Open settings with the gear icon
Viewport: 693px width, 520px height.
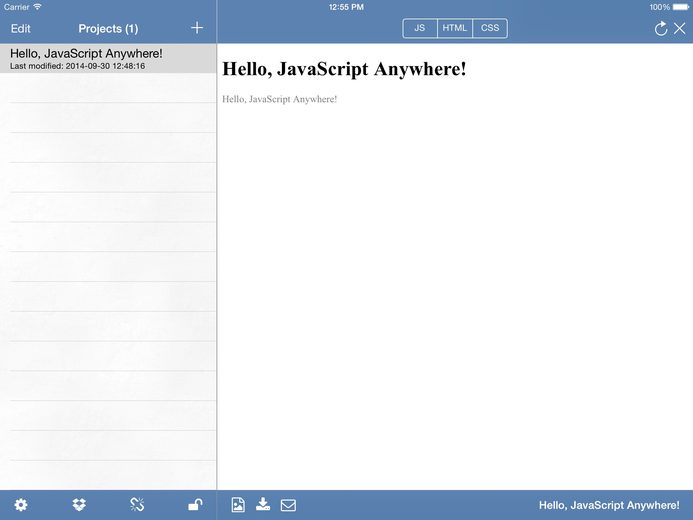(x=20, y=505)
